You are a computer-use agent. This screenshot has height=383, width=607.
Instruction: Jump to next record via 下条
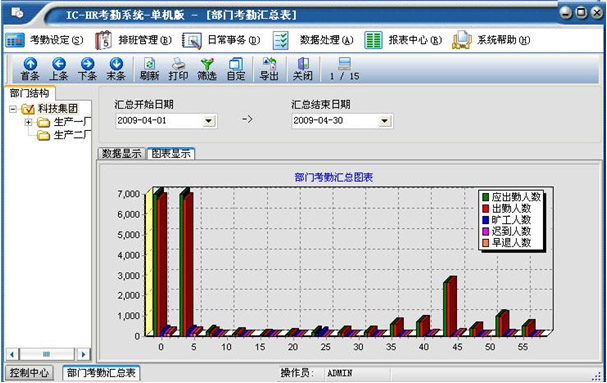click(x=87, y=69)
